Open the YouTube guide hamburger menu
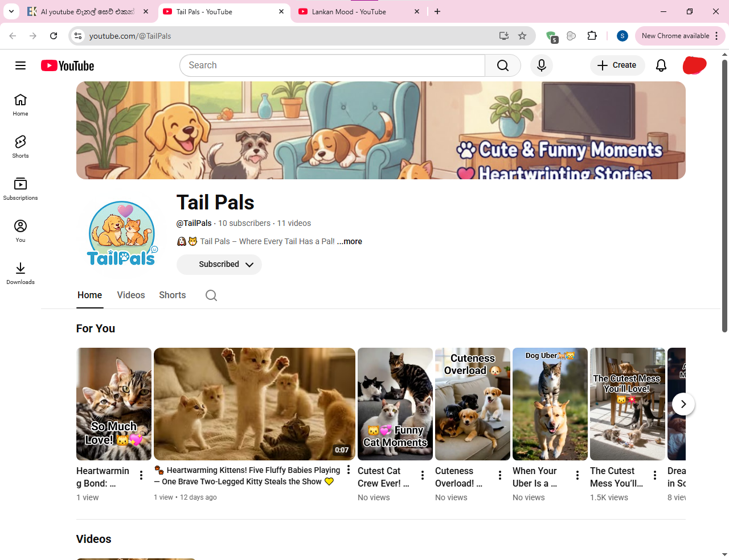This screenshot has width=729, height=560. pos(21,65)
